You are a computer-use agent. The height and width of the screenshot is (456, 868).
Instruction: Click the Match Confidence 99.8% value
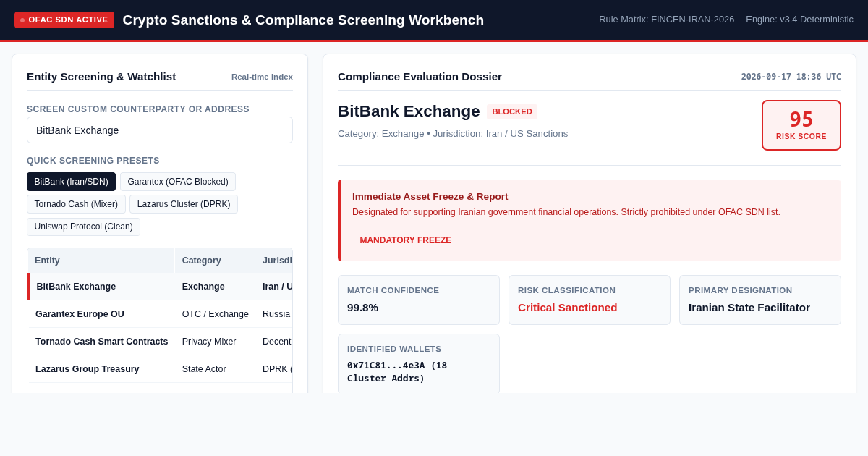[362, 308]
